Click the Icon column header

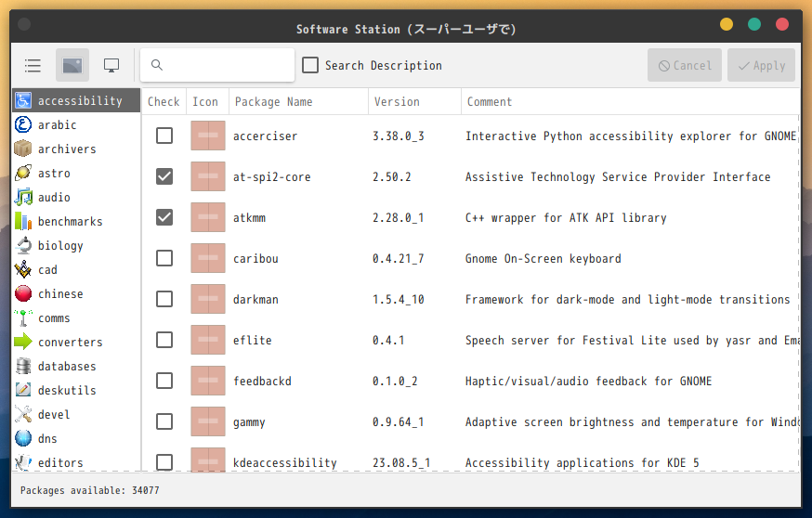[x=208, y=102]
